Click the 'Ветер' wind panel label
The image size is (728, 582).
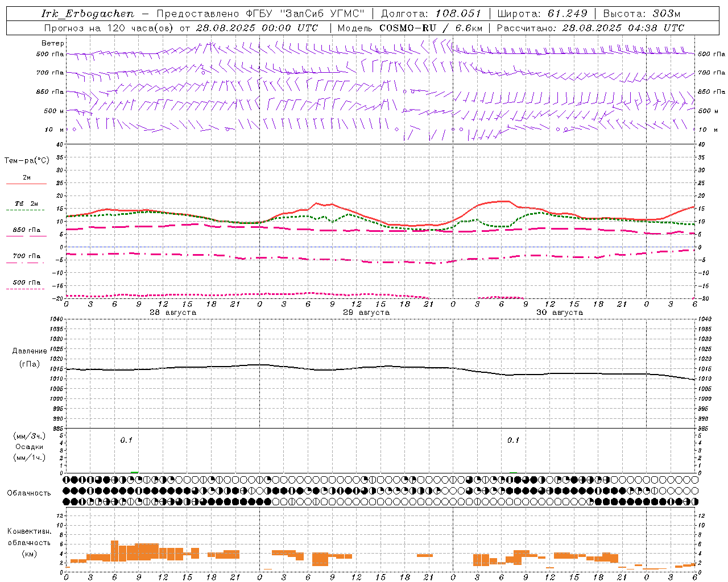(x=53, y=43)
